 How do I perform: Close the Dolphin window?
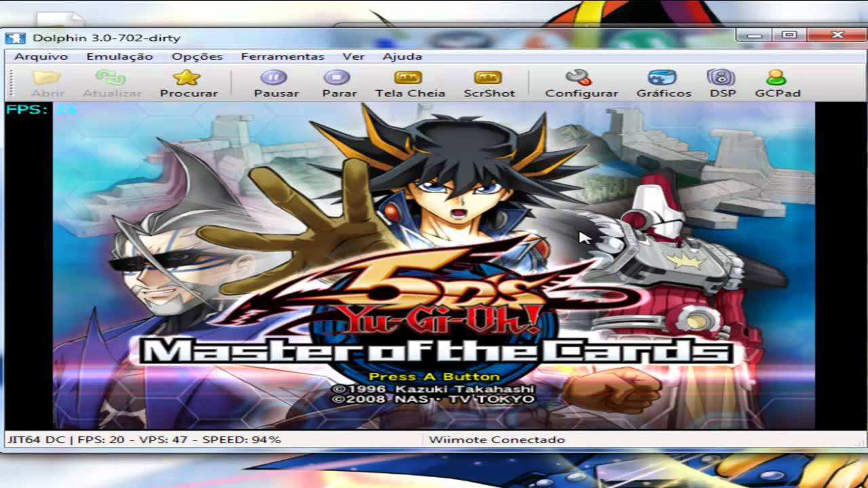tap(837, 35)
